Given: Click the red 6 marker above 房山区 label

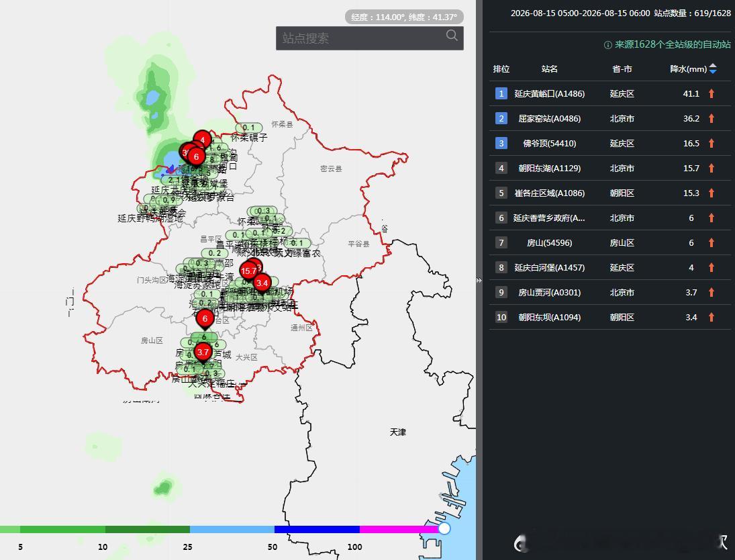Looking at the screenshot, I should point(205,318).
